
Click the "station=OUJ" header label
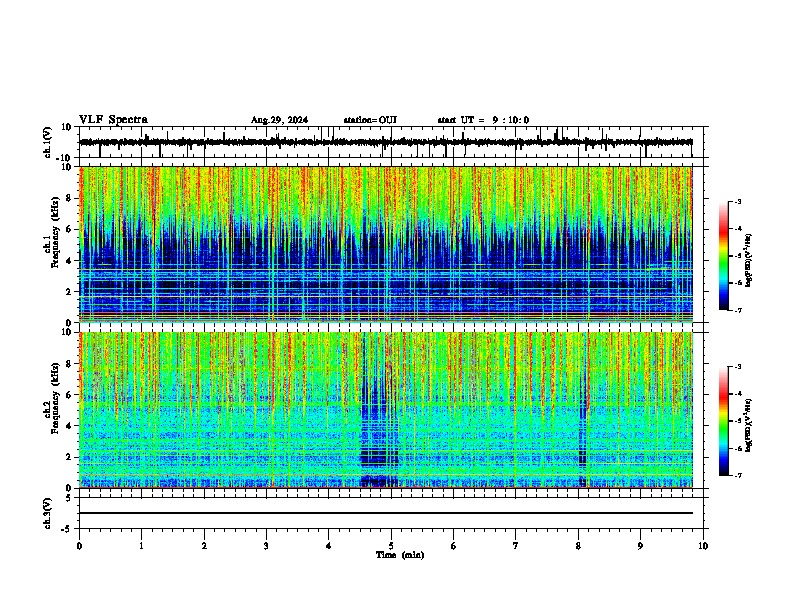tap(370, 120)
